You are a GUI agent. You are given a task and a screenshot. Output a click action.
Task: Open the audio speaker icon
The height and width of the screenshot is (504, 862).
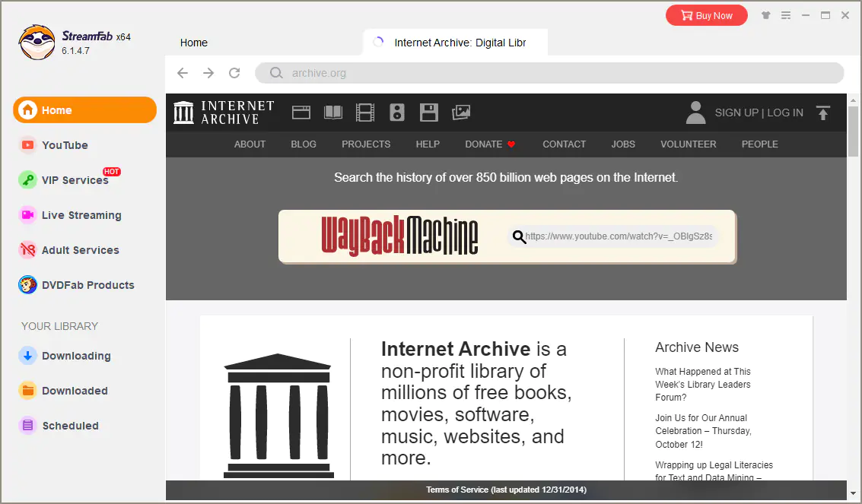pyautogui.click(x=397, y=113)
